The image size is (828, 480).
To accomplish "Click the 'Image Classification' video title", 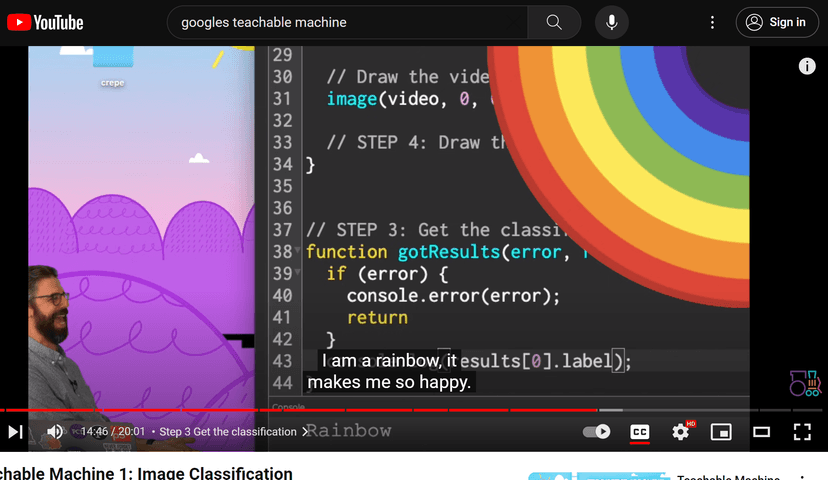I will pyautogui.click(x=150, y=473).
